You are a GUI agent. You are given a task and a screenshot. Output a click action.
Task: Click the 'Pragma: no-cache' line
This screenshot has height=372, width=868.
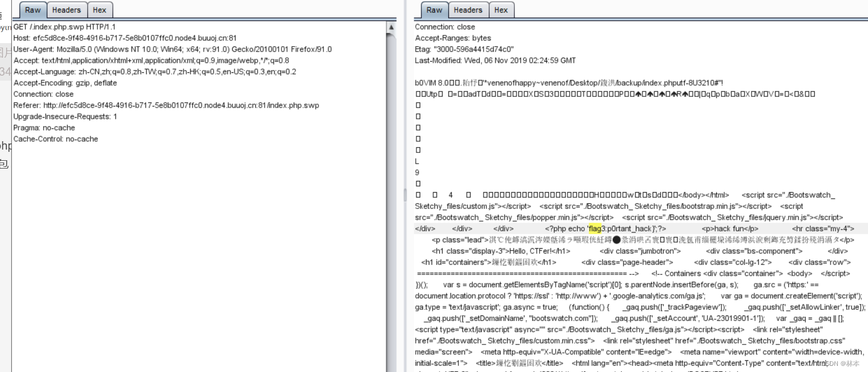coord(44,128)
